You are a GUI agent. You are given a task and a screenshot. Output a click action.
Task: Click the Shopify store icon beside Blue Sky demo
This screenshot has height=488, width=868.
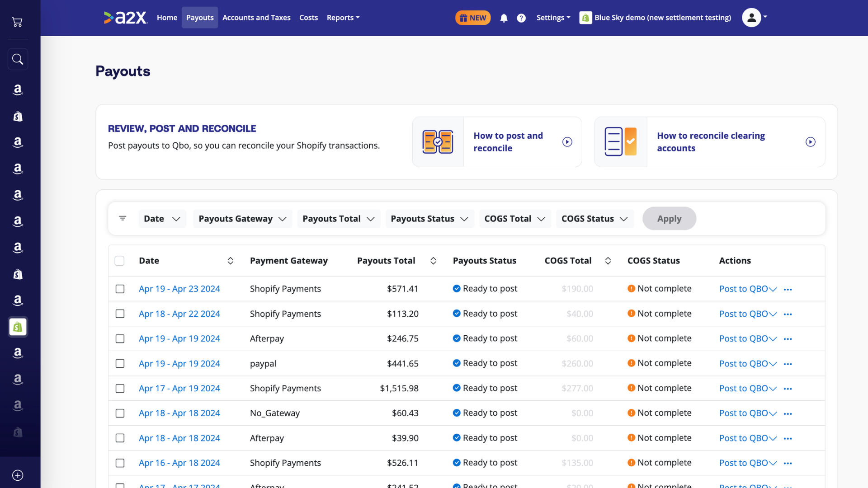coord(585,18)
